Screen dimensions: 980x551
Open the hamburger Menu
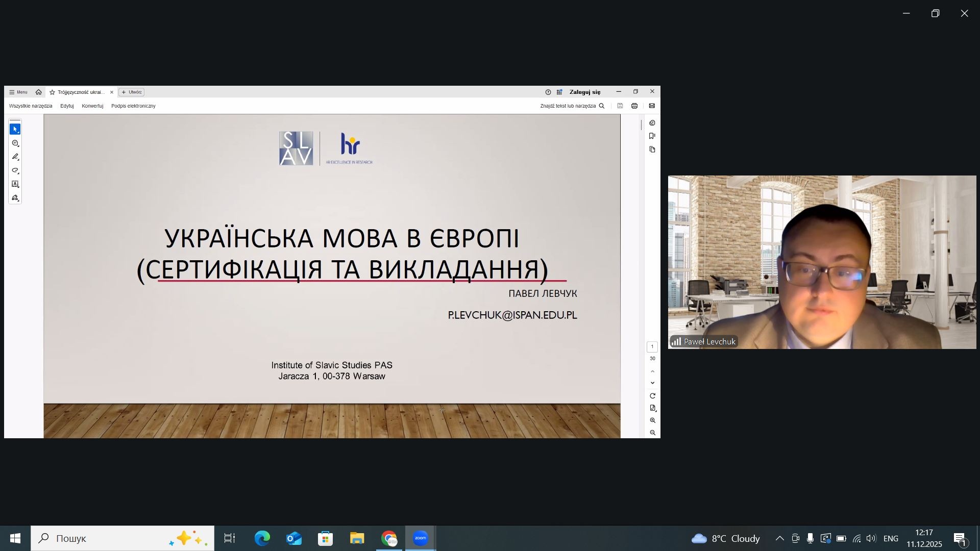[18, 92]
